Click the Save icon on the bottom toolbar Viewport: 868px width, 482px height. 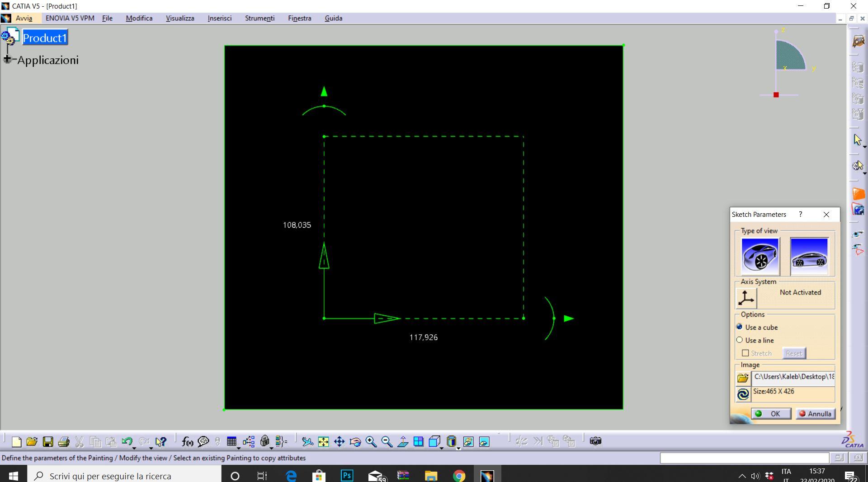(x=47, y=442)
